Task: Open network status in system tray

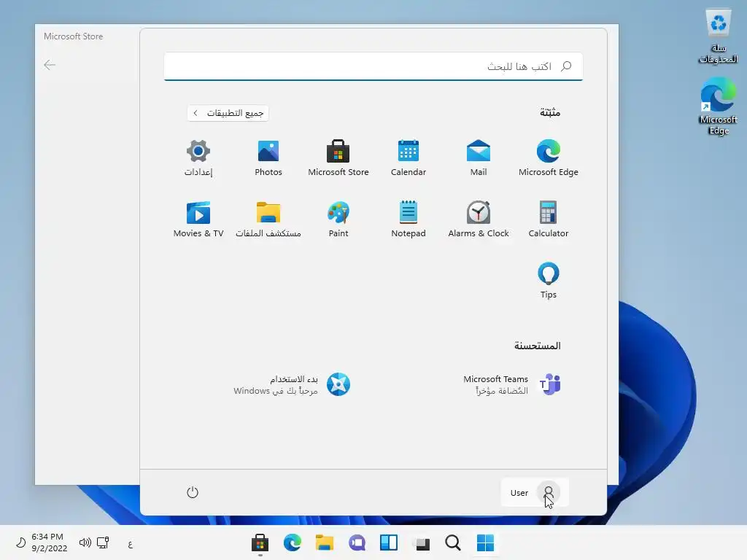Action: (103, 542)
